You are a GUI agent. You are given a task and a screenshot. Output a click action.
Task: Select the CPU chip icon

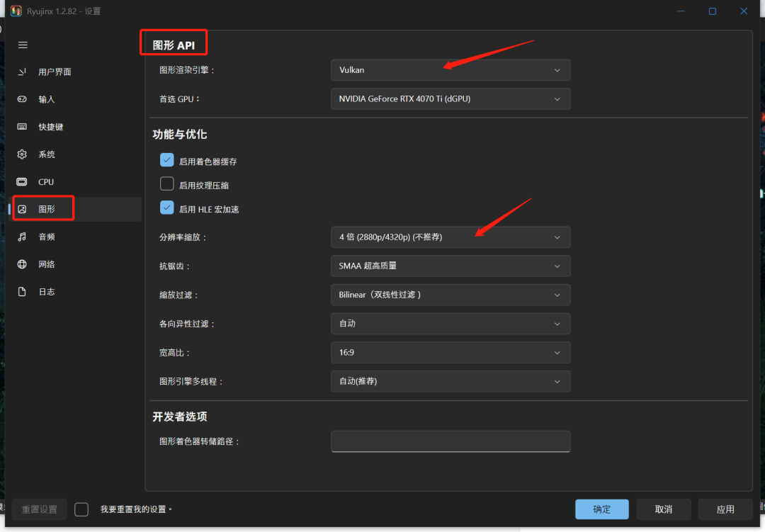click(23, 182)
